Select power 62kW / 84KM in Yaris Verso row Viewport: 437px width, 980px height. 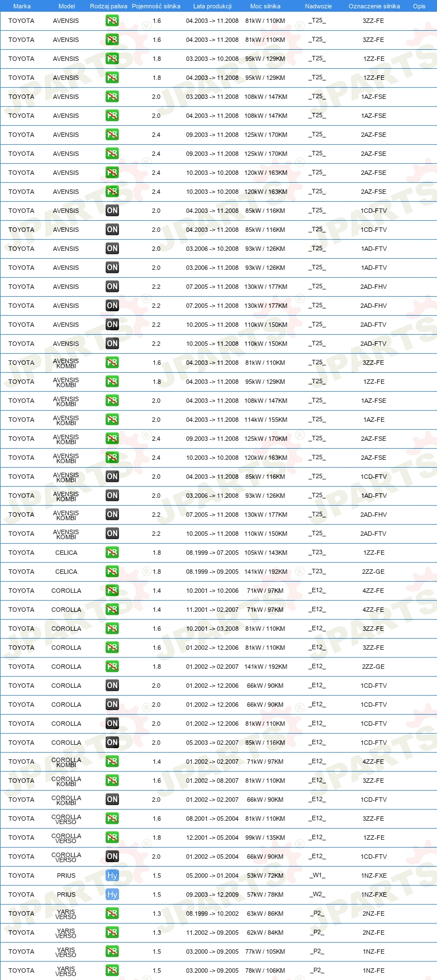(x=265, y=933)
